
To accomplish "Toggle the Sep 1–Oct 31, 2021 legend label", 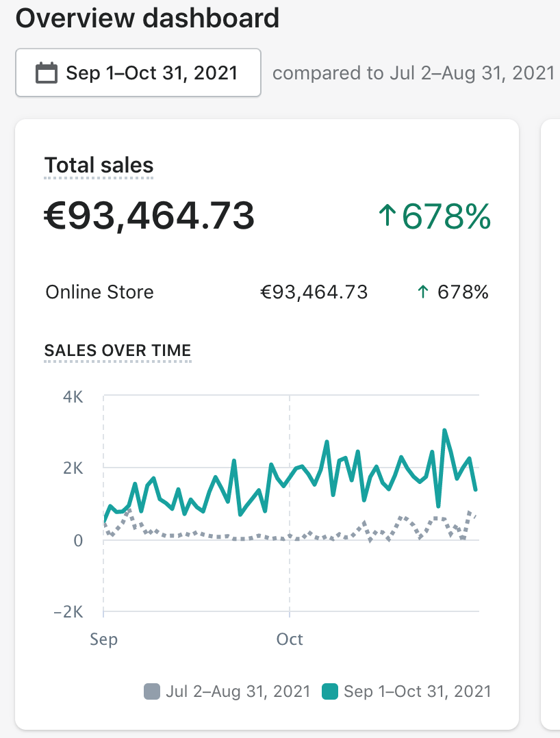I will (417, 691).
